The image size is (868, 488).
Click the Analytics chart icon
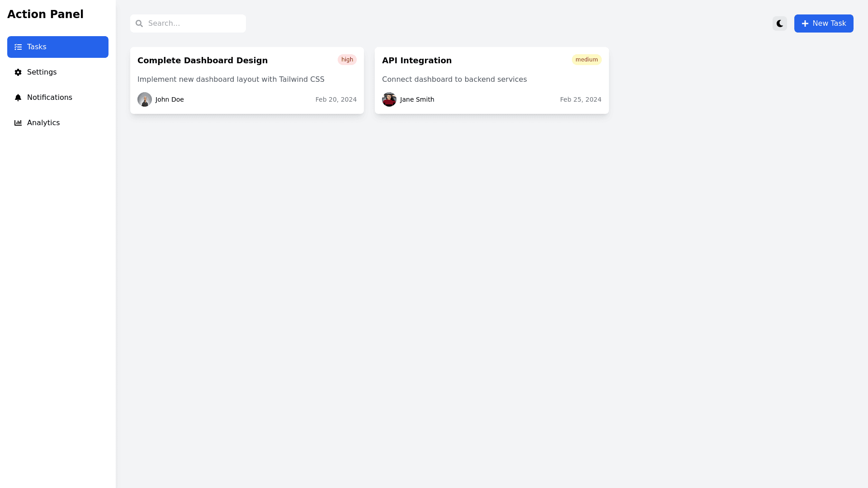[18, 123]
